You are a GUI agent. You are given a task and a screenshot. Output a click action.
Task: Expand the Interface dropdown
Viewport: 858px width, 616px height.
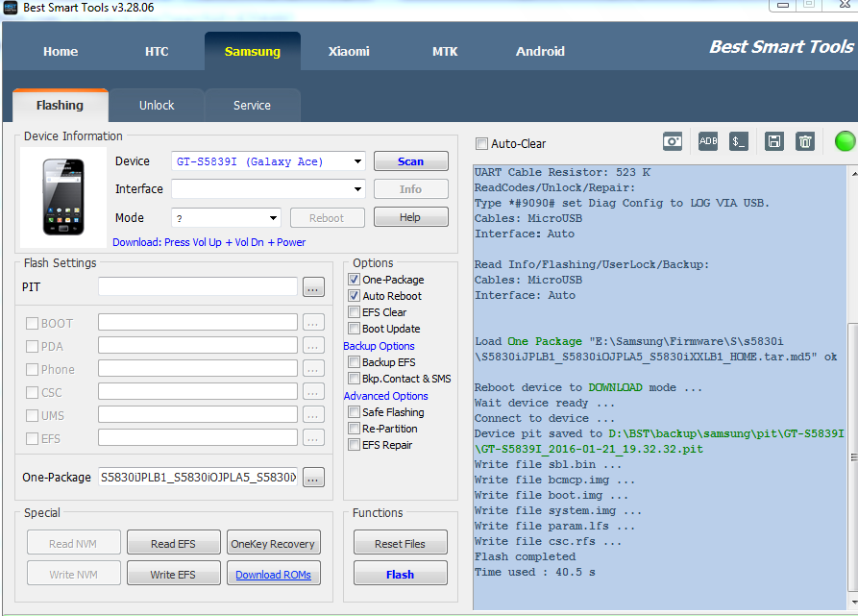(x=357, y=189)
